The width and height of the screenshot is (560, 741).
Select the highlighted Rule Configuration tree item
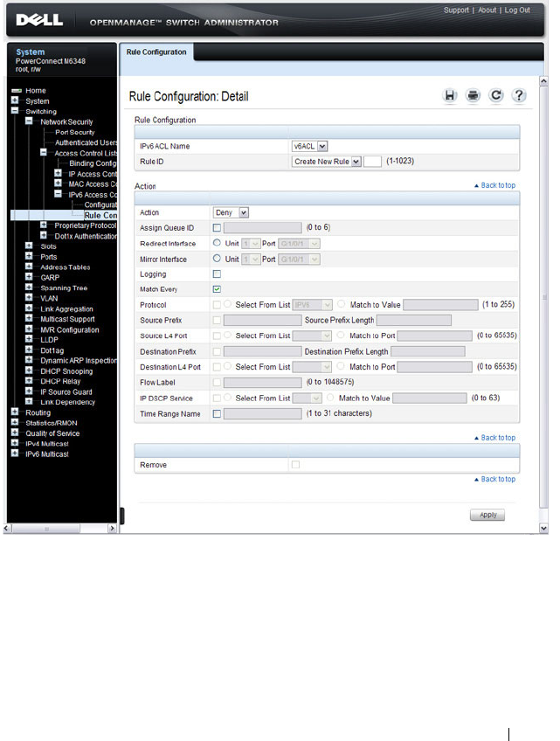100,216
